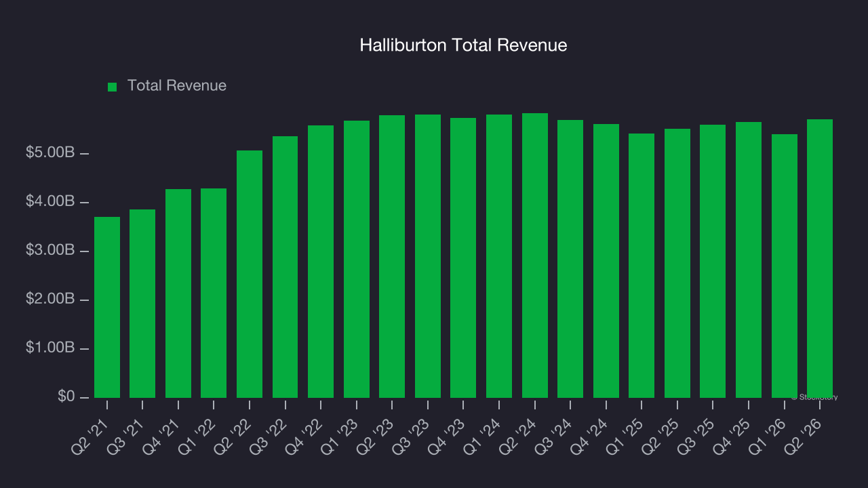Image resolution: width=868 pixels, height=488 pixels.
Task: Click the "Halliburton Total Revenue" chart title
Action: coord(463,45)
